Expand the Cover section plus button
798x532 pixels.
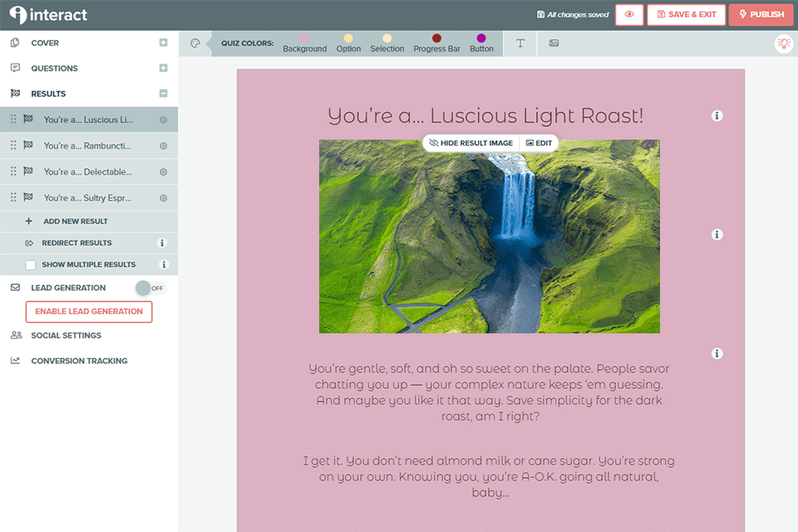click(x=164, y=42)
